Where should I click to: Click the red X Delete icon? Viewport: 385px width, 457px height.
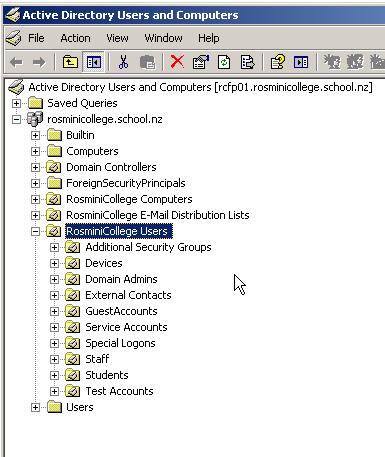[177, 62]
